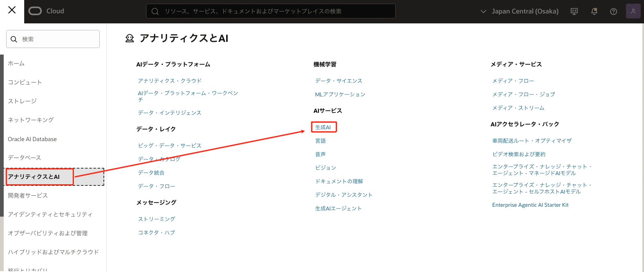Close the navigation menu with X icon
Screen dimensions: 644x272
[12, 10]
